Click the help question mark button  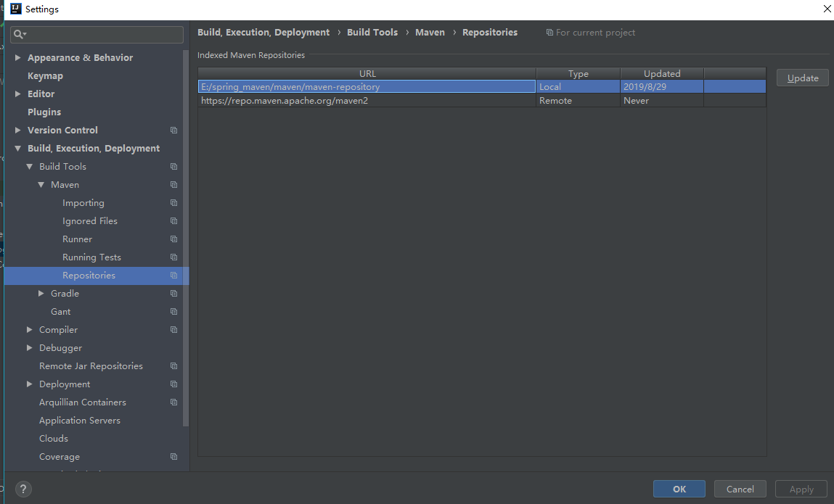click(23, 489)
